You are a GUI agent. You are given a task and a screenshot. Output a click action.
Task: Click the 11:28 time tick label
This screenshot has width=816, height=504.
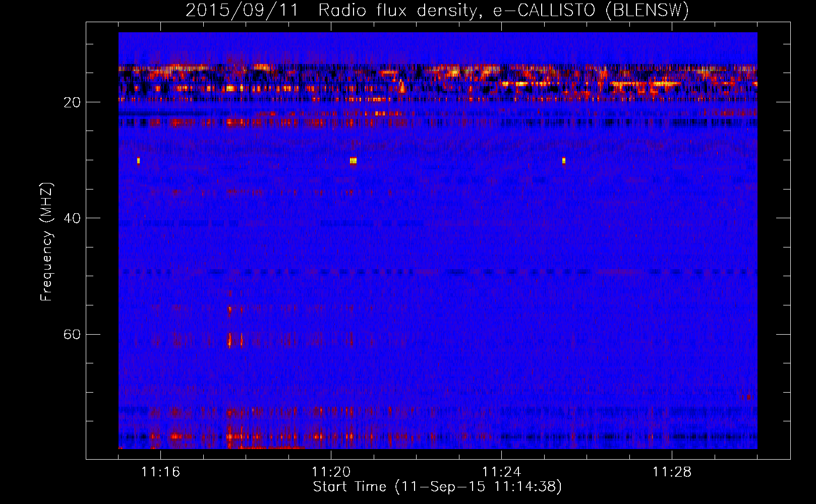coord(672,472)
